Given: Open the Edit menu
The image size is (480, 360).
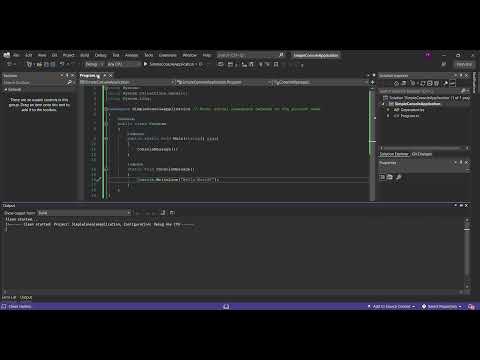Looking at the screenshot, I should (29, 55).
